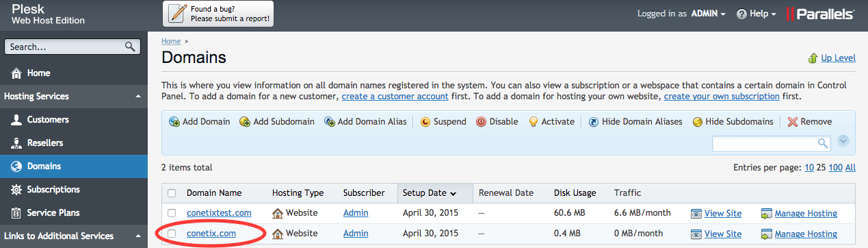Show All entries per page
The height and width of the screenshot is (248, 868).
(x=850, y=168)
